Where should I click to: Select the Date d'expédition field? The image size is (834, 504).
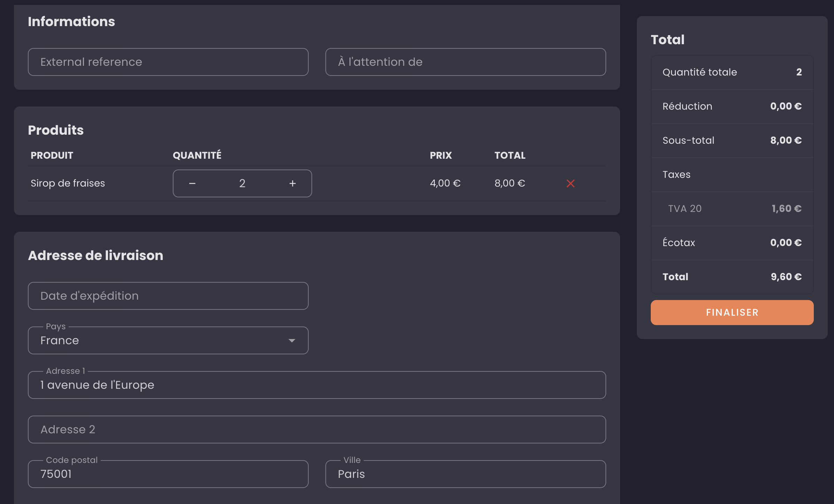[x=168, y=296]
